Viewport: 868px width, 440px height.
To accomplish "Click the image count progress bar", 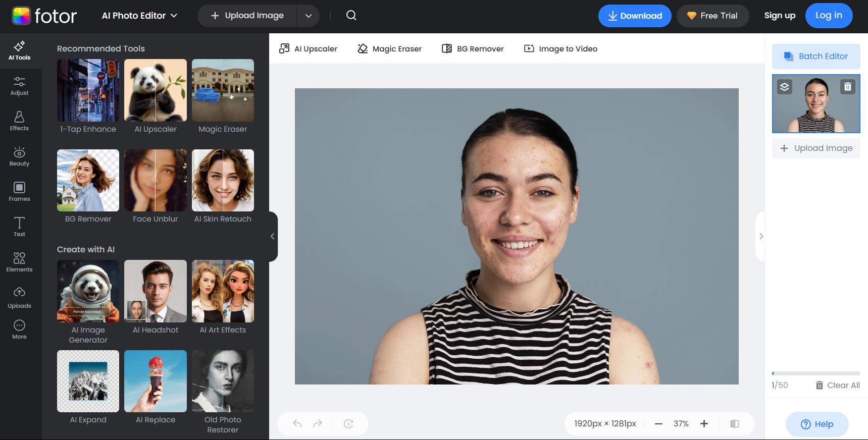I will pos(816,373).
